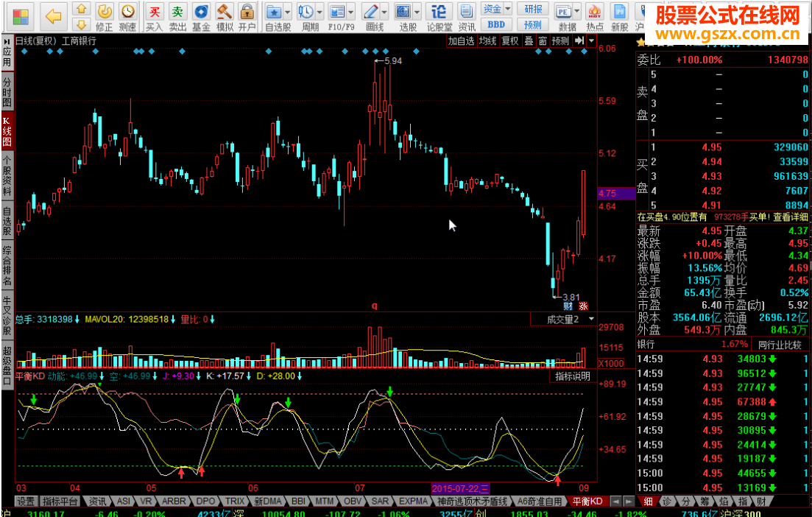Image resolution: width=812 pixels, height=517 pixels.
Task: Click the 预测 forecast toolbar button
Action: point(533,24)
